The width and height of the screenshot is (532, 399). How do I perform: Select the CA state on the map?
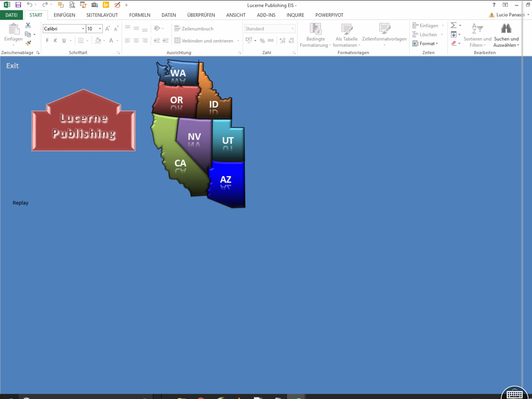tap(180, 163)
